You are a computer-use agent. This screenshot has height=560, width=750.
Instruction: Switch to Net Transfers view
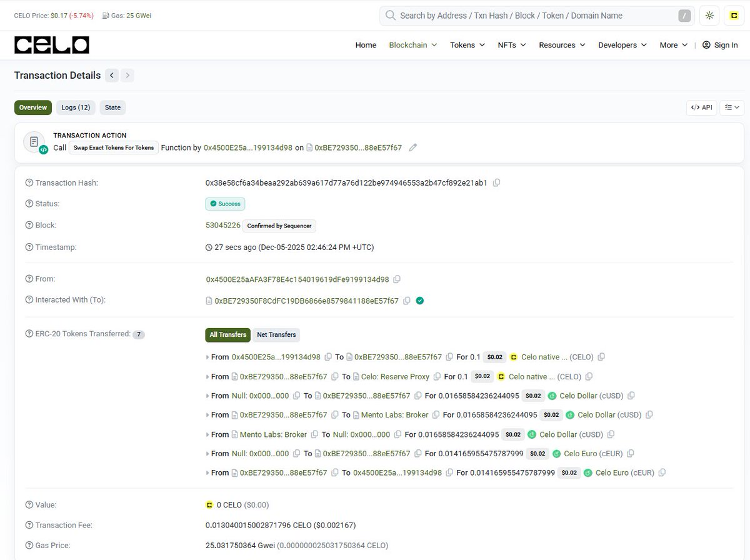pyautogui.click(x=276, y=334)
